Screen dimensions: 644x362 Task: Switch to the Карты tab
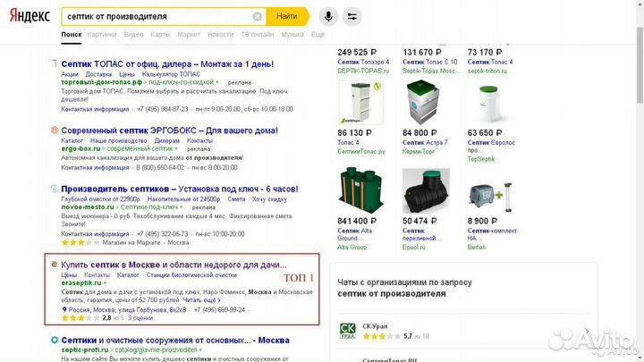160,35
